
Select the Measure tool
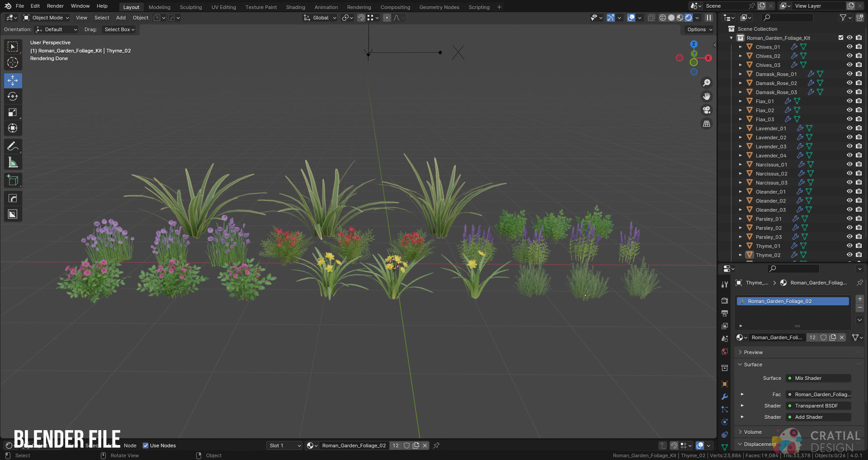point(13,162)
